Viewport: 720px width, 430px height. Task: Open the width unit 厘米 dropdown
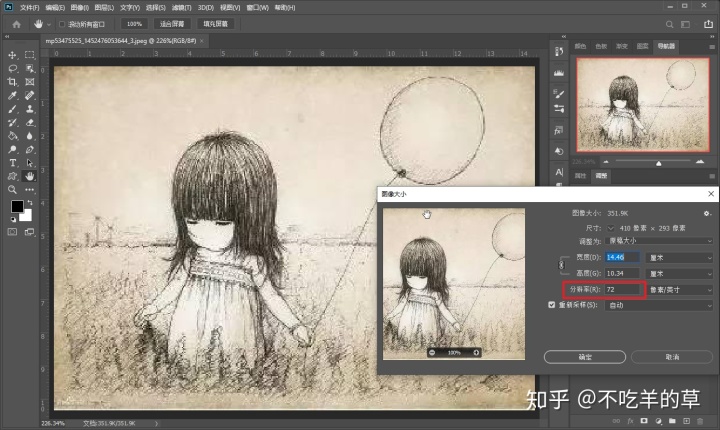(679, 258)
